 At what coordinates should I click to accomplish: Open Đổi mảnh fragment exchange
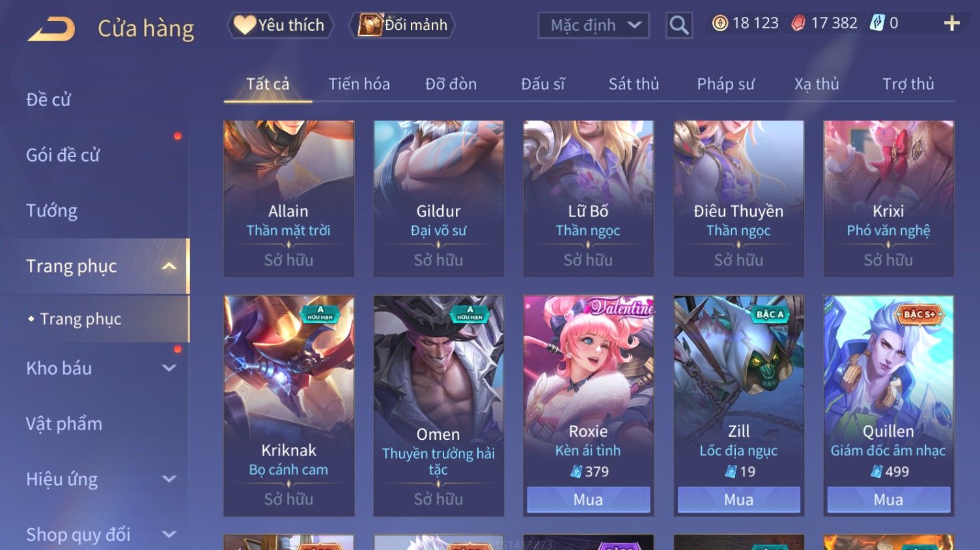(x=402, y=25)
